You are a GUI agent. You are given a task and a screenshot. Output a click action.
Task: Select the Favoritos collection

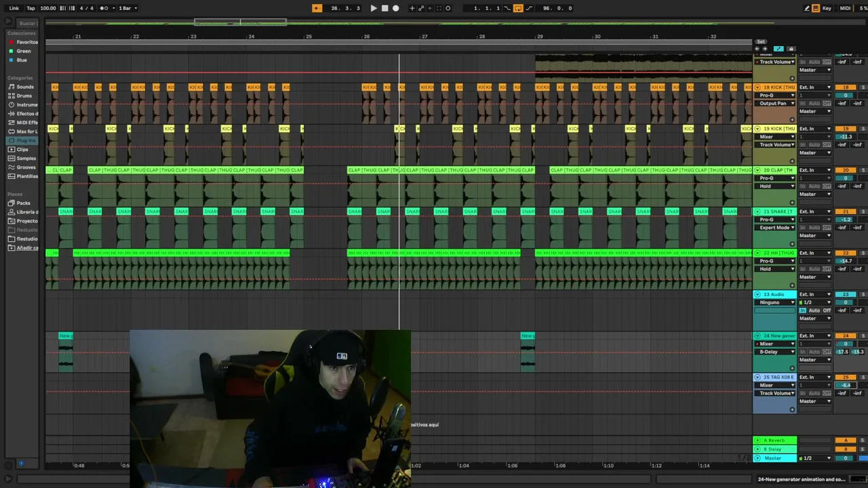click(x=24, y=42)
